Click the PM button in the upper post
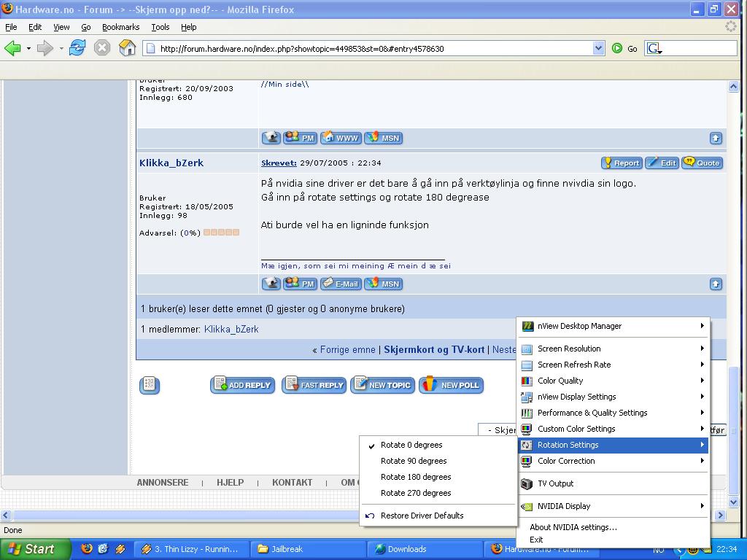Screen dimensions: 747x560 coord(300,138)
